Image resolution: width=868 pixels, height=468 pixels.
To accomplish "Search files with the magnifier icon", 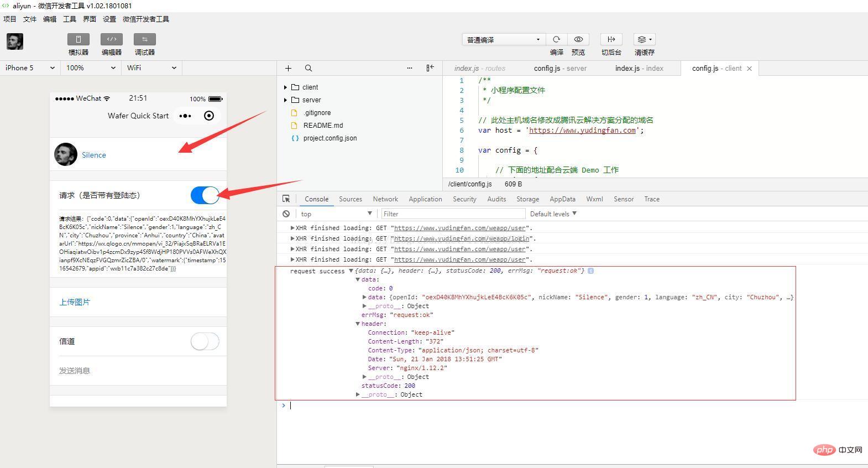I will [x=308, y=68].
